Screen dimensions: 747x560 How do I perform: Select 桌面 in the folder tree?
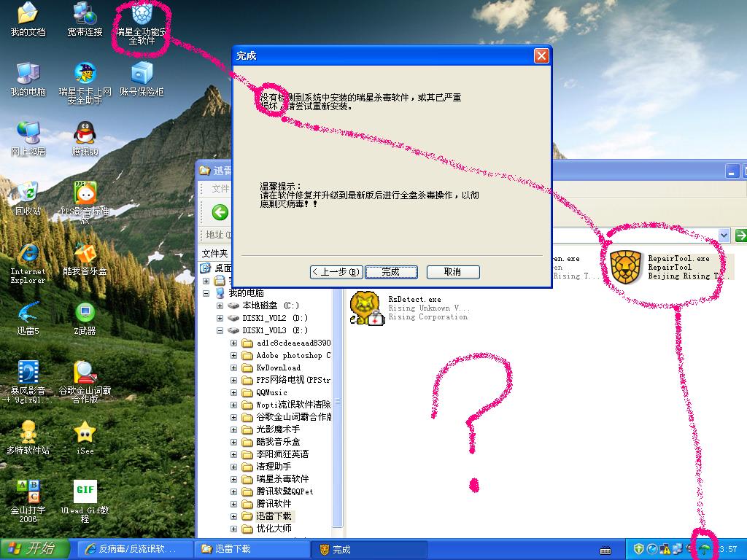coord(217,268)
